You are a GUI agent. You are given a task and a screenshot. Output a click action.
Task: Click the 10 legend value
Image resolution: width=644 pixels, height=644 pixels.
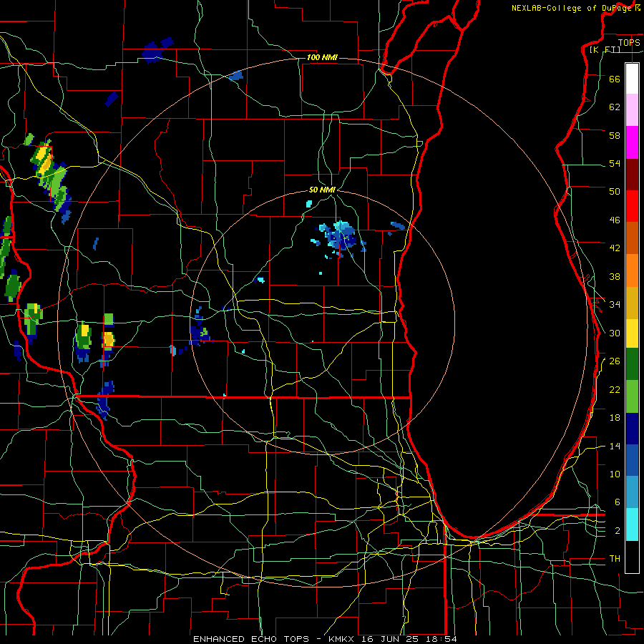pyautogui.click(x=615, y=474)
